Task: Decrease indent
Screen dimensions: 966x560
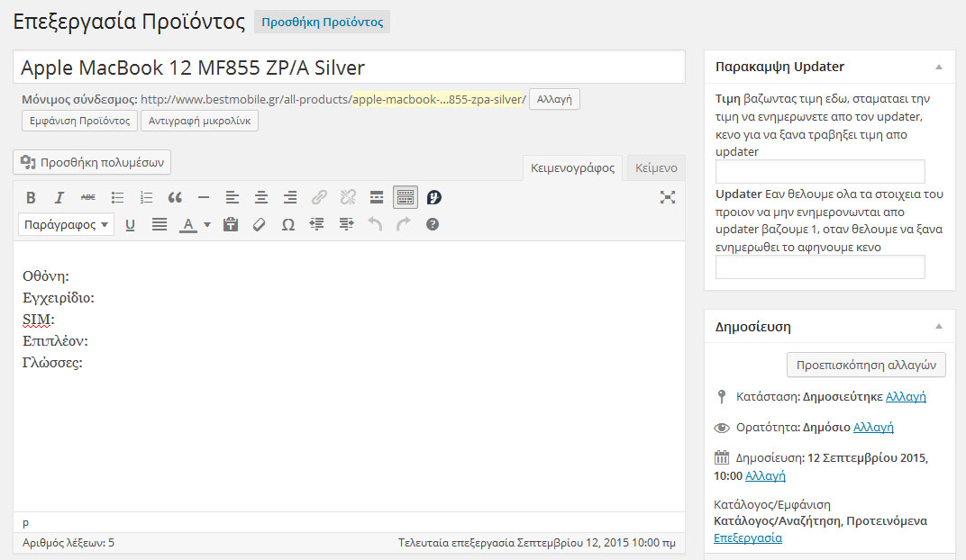Action: (x=316, y=224)
